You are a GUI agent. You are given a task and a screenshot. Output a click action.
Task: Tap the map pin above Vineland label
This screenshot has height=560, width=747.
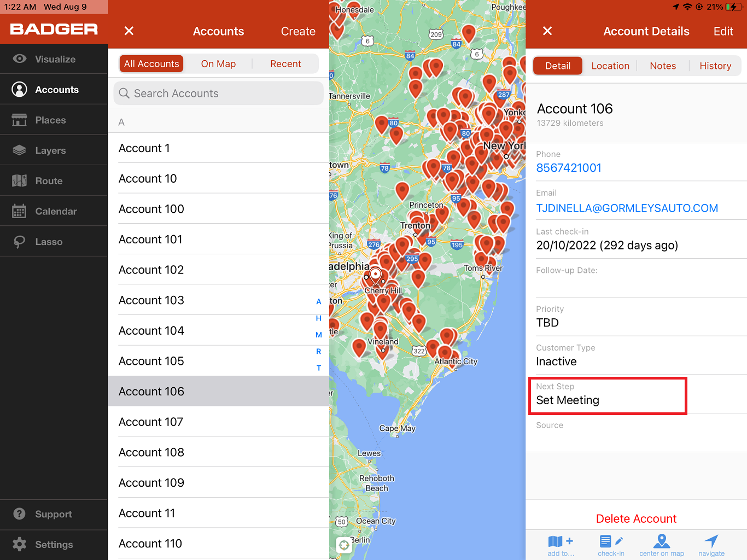tap(380, 330)
